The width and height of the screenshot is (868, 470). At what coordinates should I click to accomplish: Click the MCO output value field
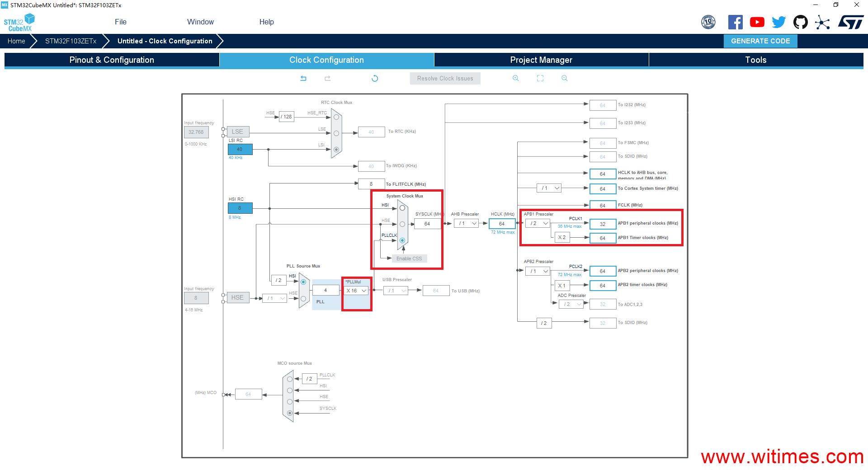[x=248, y=394]
